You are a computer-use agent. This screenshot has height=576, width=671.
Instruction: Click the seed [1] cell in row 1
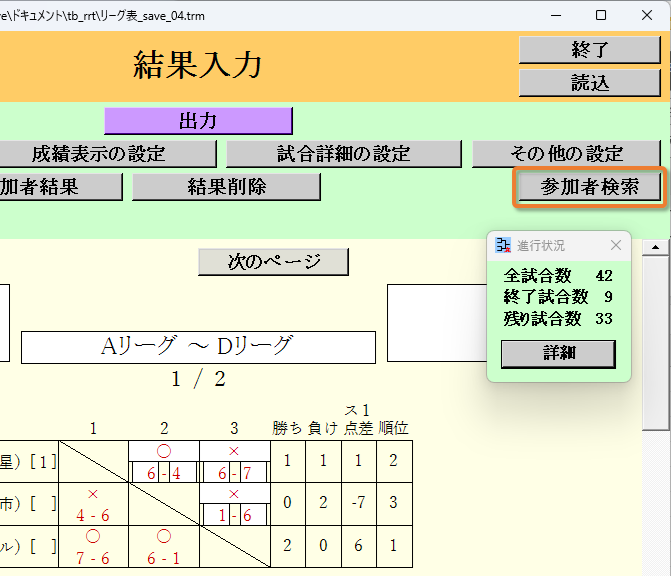click(x=43, y=462)
